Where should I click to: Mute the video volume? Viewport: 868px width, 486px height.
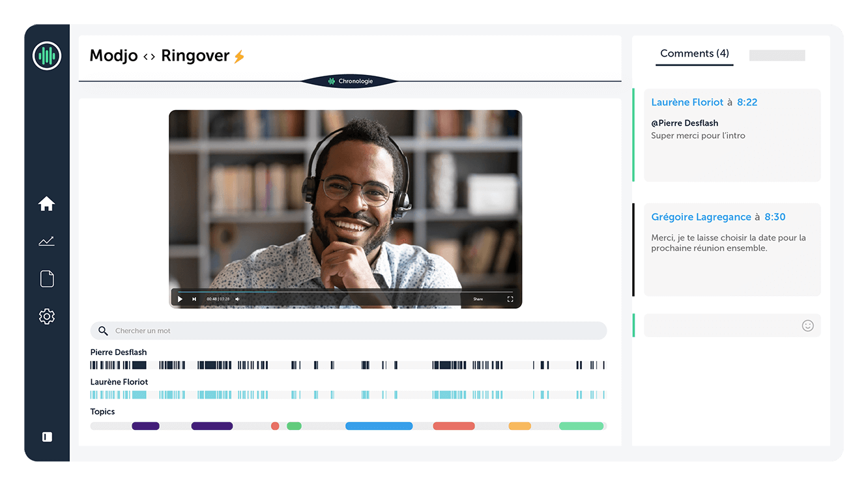click(x=237, y=299)
